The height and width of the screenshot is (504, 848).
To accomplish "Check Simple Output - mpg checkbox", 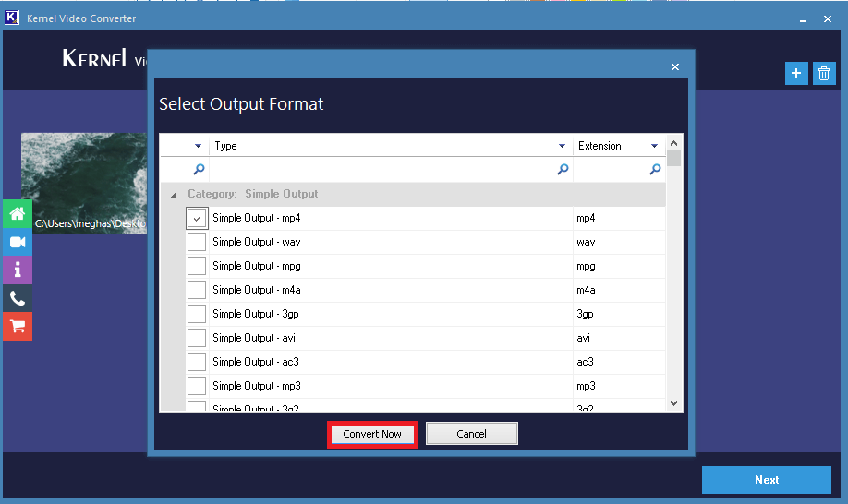I will (197, 266).
